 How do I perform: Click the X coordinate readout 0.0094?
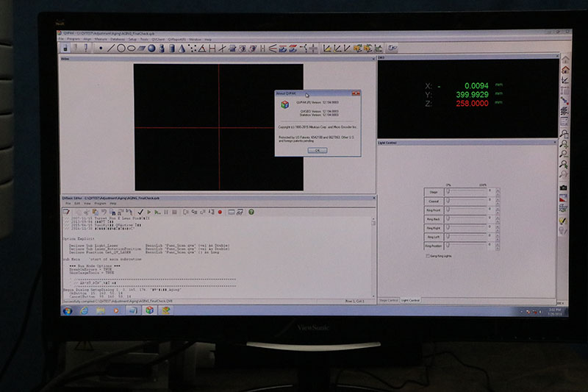pyautogui.click(x=476, y=86)
